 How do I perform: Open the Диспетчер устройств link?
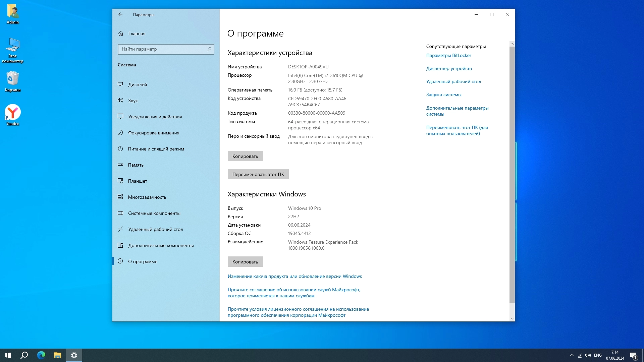pyautogui.click(x=449, y=68)
